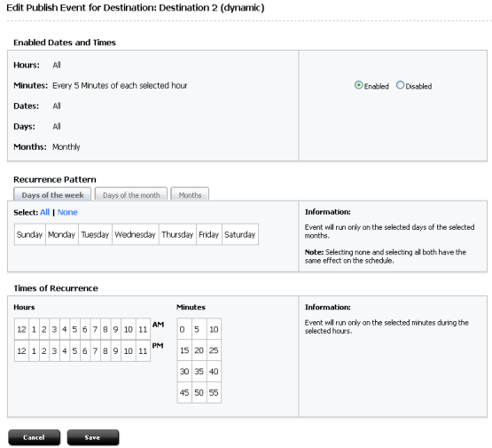This screenshot has height=448, width=492.
Task: Select hour 1 in the AM row
Action: [35, 329]
